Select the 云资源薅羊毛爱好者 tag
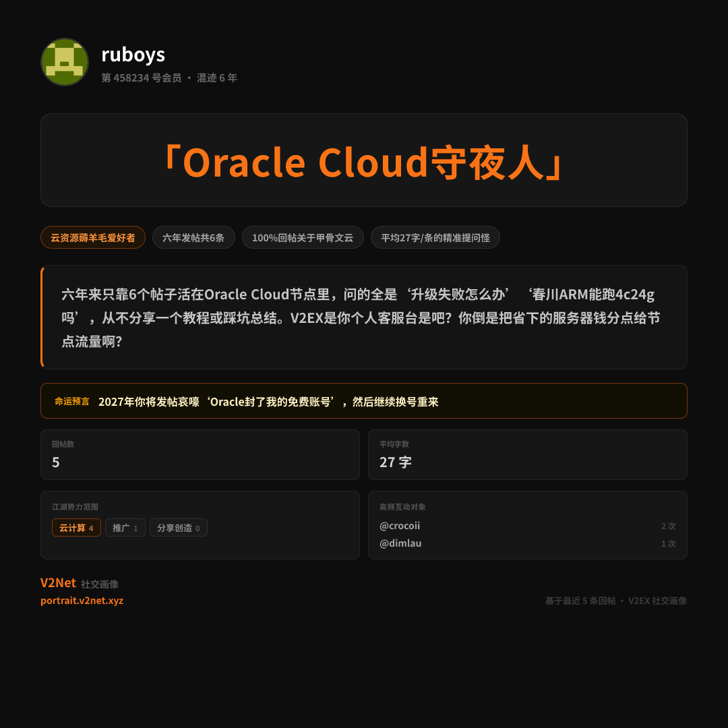The height and width of the screenshot is (728, 728). (93, 238)
